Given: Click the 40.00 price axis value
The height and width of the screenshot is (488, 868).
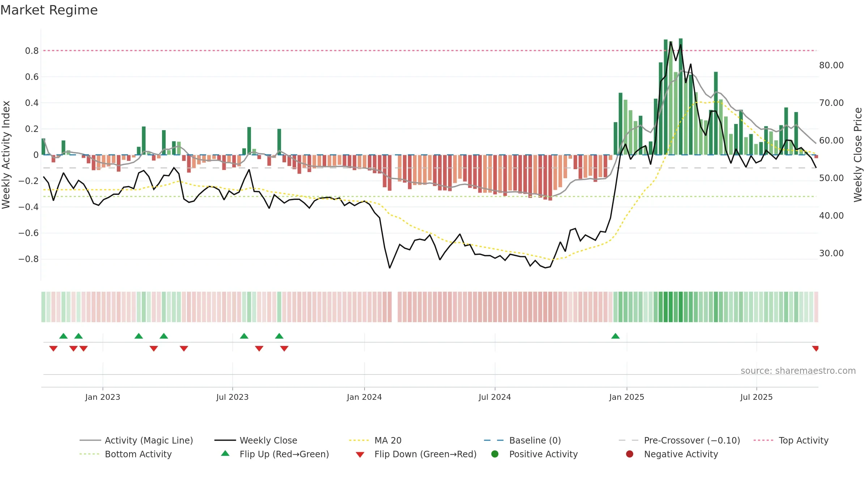Looking at the screenshot, I should pyautogui.click(x=831, y=215).
